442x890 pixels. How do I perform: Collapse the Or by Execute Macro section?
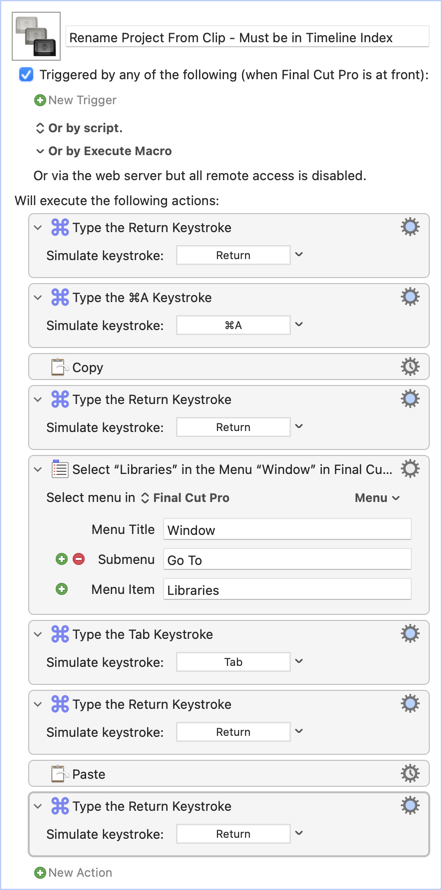40,152
